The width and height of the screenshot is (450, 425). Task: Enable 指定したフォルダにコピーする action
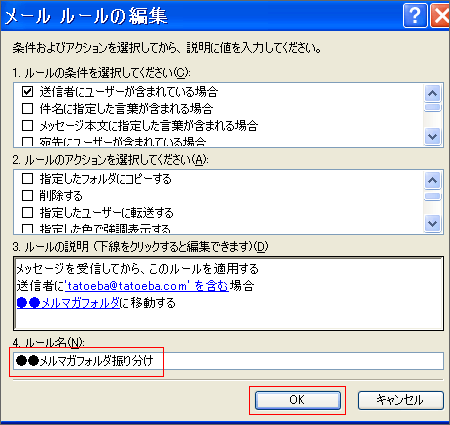click(27, 179)
